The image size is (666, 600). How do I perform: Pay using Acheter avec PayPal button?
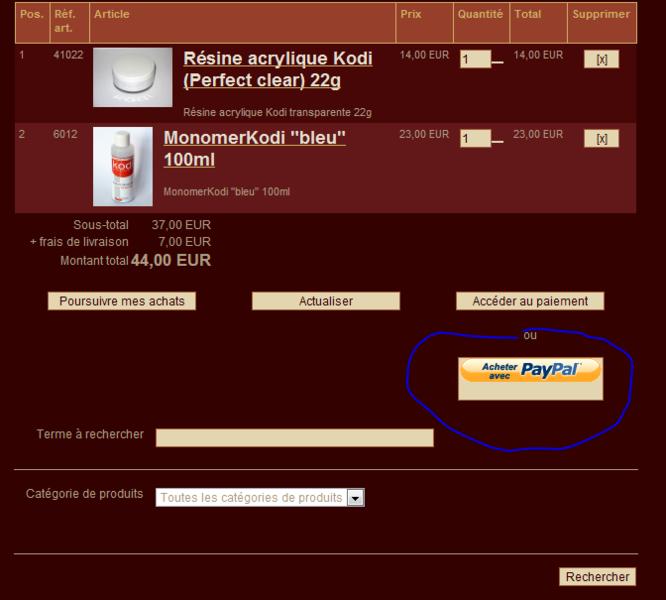[531, 378]
